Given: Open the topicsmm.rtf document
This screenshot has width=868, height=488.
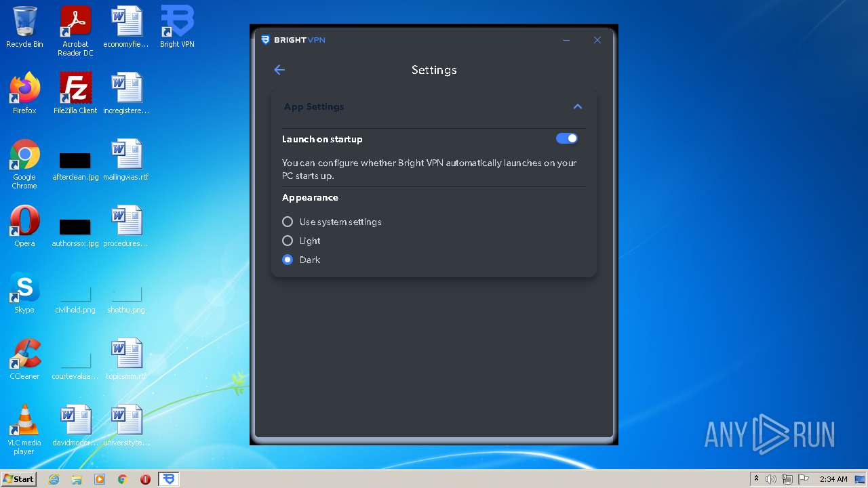Looking at the screenshot, I should click(x=126, y=359).
